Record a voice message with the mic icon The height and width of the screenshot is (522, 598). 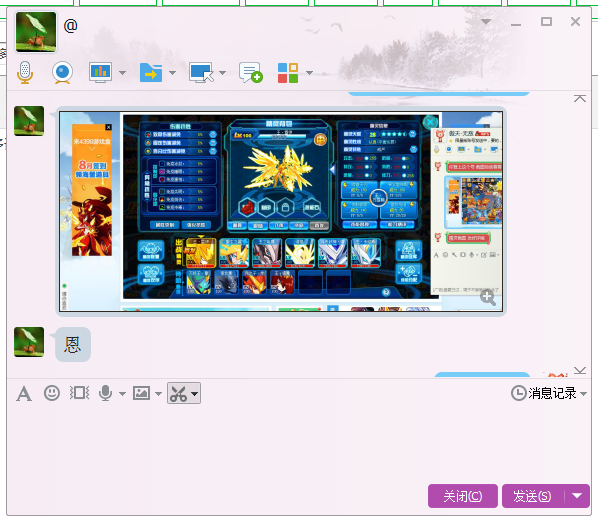pyautogui.click(x=105, y=393)
